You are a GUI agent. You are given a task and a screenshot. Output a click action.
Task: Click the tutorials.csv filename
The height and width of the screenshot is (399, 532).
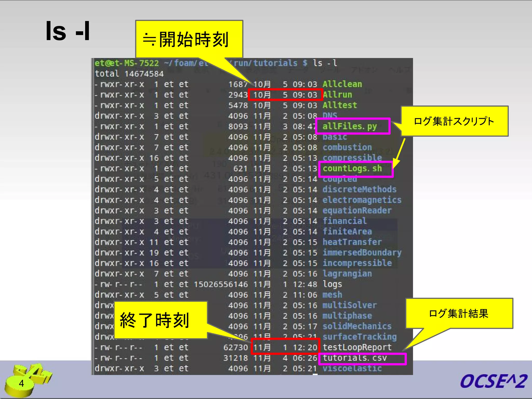pos(355,358)
